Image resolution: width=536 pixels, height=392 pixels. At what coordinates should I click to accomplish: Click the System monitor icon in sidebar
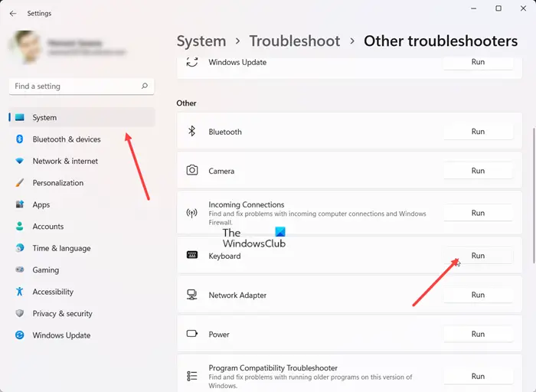pyautogui.click(x=20, y=118)
